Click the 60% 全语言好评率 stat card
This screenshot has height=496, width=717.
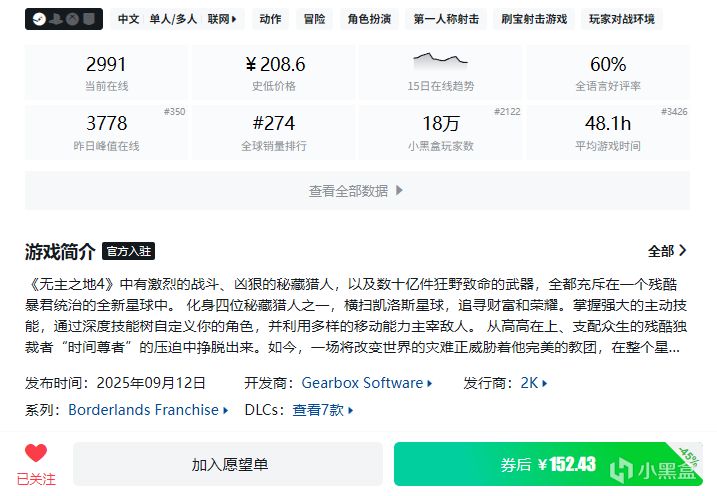pyautogui.click(x=608, y=72)
